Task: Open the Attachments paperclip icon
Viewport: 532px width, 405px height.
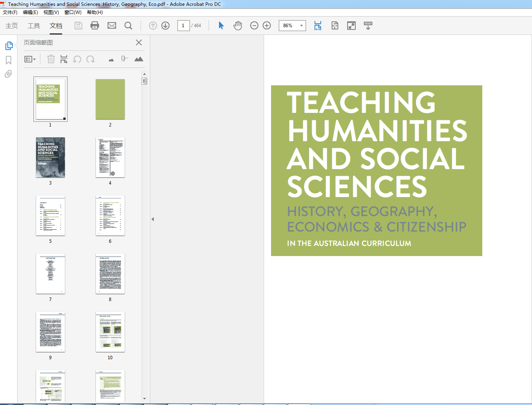Action: (9, 74)
